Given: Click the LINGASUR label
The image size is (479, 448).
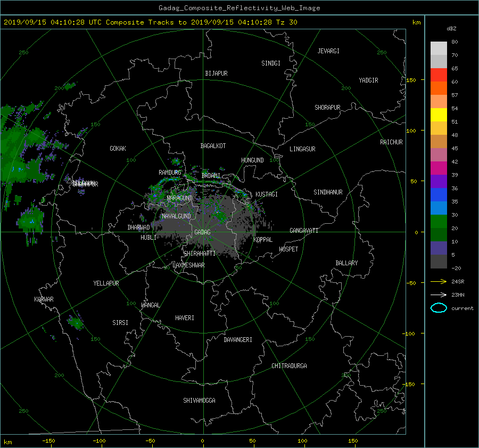Looking at the screenshot, I should coord(302,149).
